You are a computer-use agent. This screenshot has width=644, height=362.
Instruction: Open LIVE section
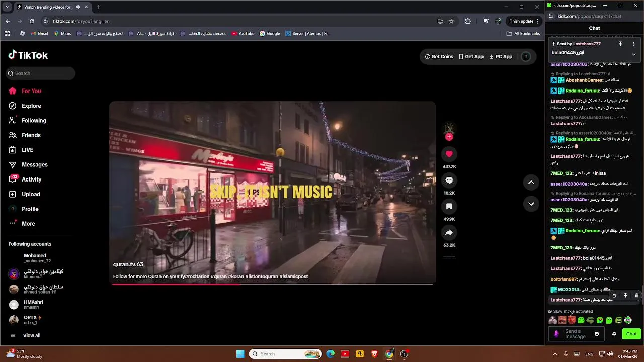tap(21, 150)
